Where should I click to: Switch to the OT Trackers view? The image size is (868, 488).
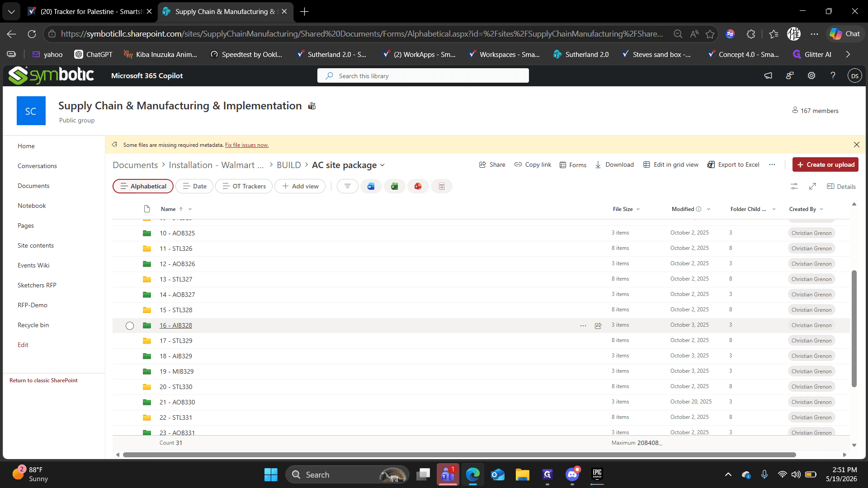pos(244,186)
